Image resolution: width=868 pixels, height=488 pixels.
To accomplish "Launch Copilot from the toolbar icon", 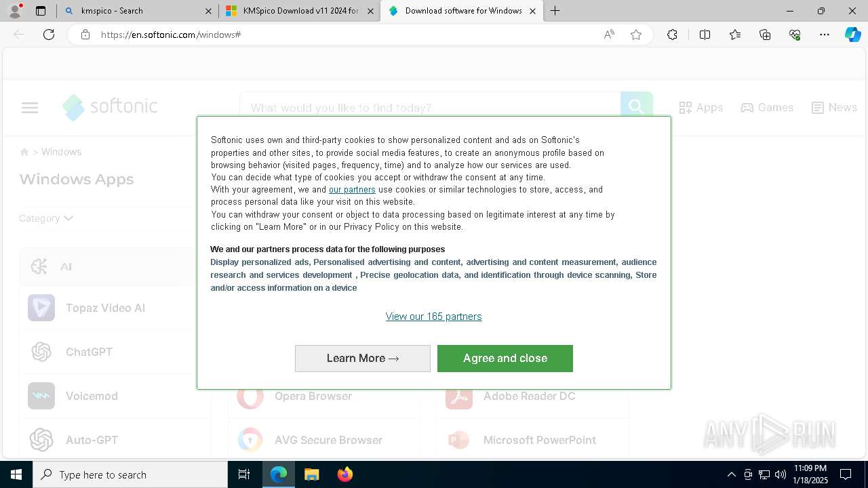I will [x=852, y=35].
